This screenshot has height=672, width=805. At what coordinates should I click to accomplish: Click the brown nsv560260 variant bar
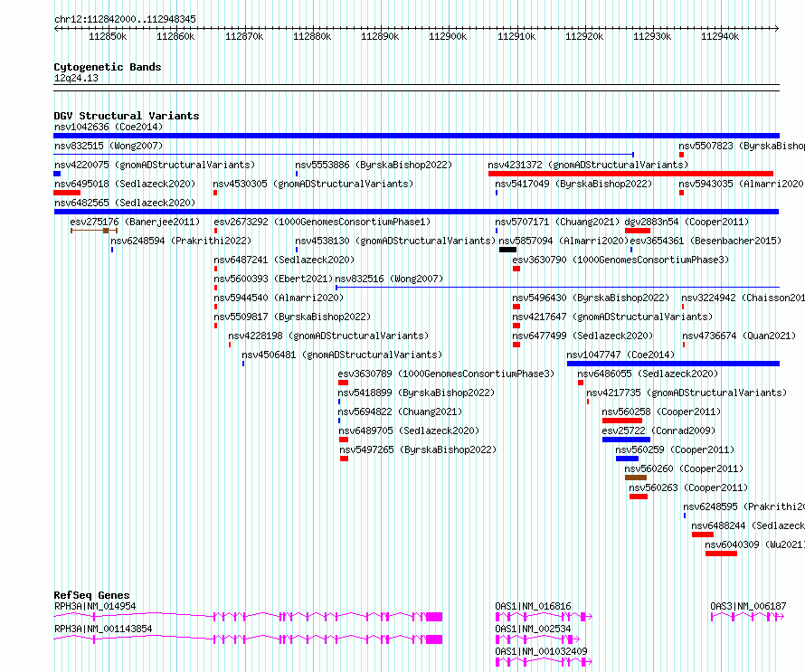point(636,478)
